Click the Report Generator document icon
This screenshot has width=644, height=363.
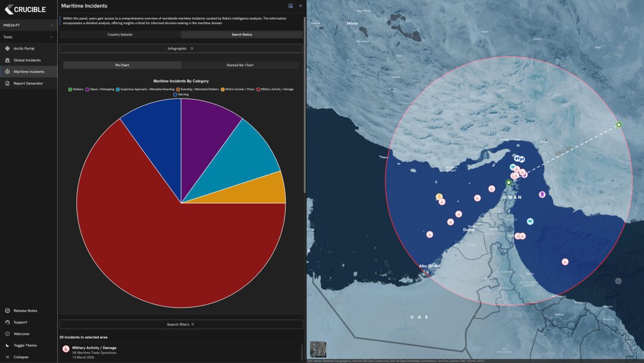(x=8, y=84)
